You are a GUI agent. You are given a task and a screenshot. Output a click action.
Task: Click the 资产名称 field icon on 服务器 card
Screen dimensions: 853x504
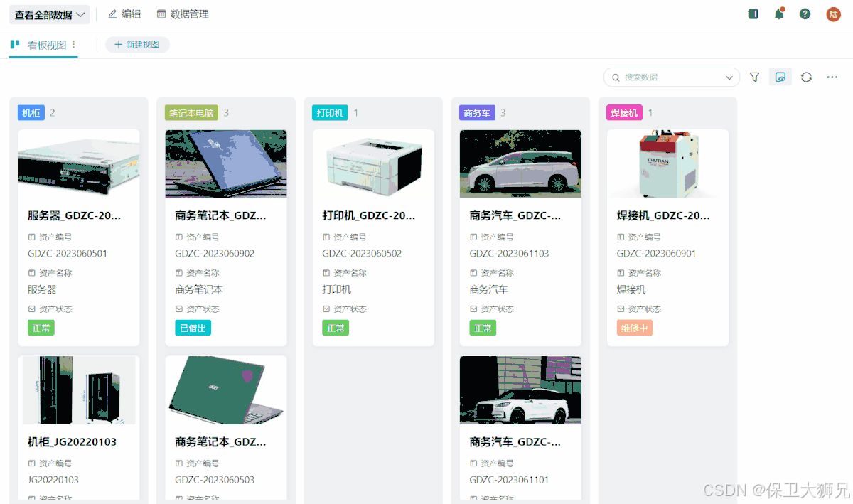point(32,273)
